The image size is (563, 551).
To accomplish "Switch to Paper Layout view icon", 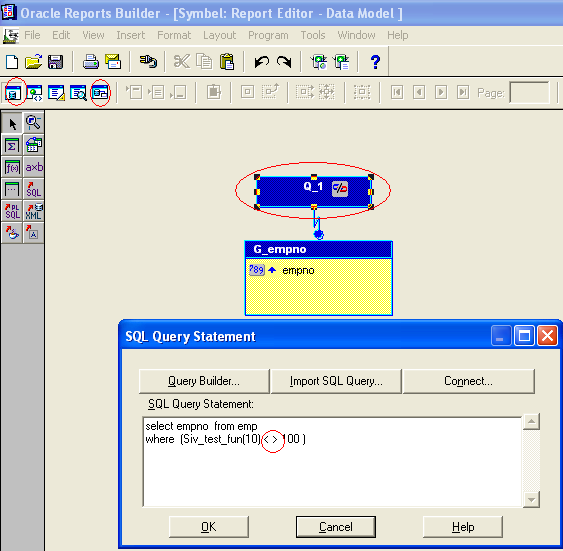I will (56, 93).
